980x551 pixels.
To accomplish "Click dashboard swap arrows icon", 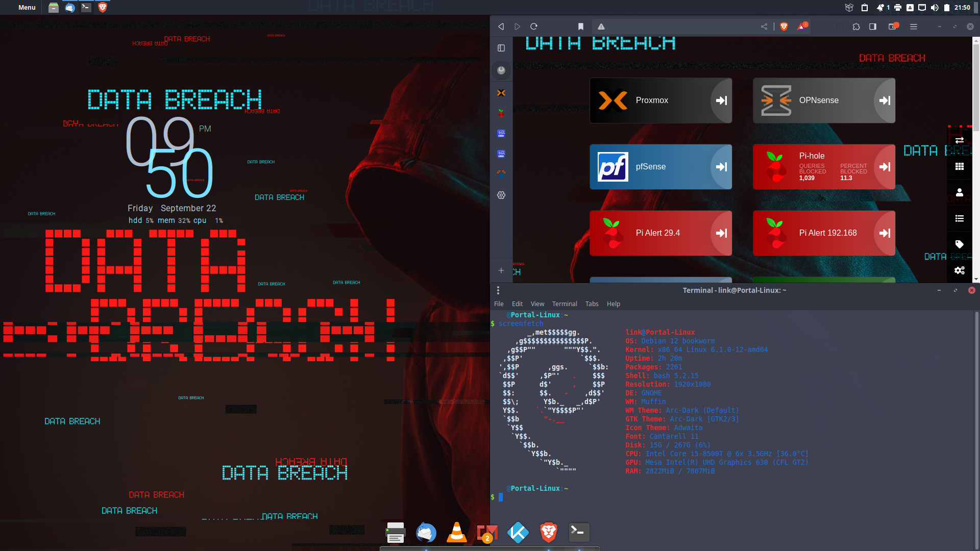I will (960, 140).
